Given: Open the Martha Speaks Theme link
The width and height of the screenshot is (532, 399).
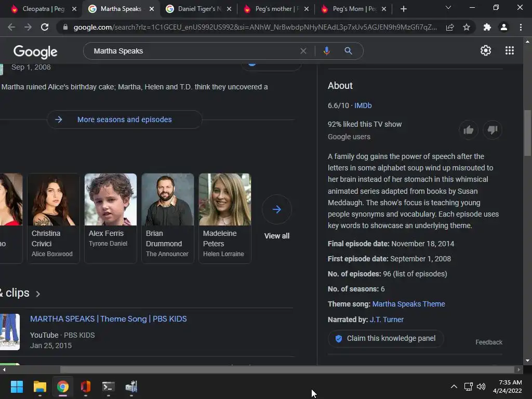Looking at the screenshot, I should [408, 304].
